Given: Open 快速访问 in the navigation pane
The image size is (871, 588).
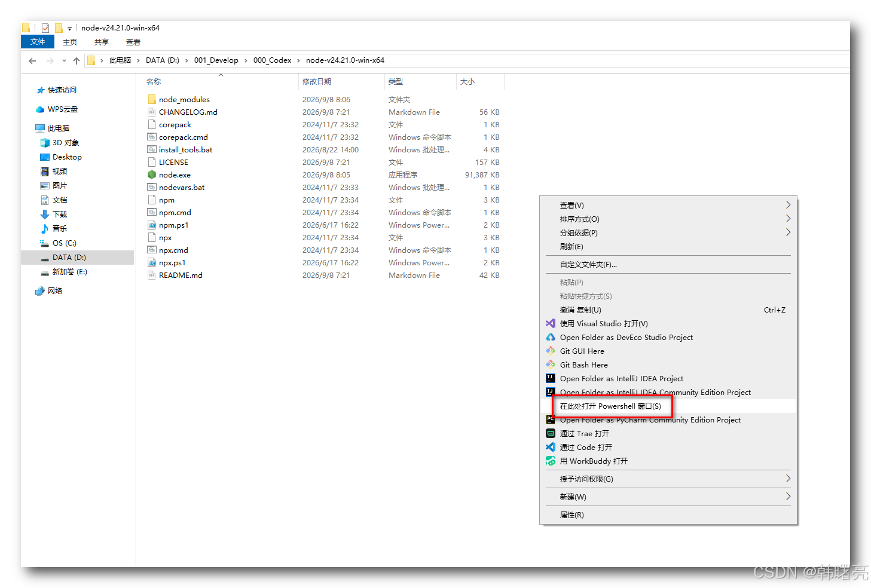Looking at the screenshot, I should pos(62,90).
